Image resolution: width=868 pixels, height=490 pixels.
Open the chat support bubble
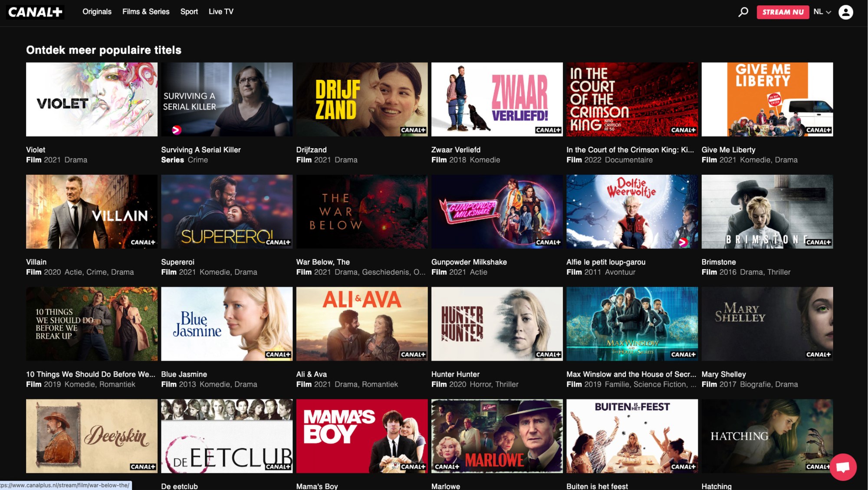(x=843, y=467)
